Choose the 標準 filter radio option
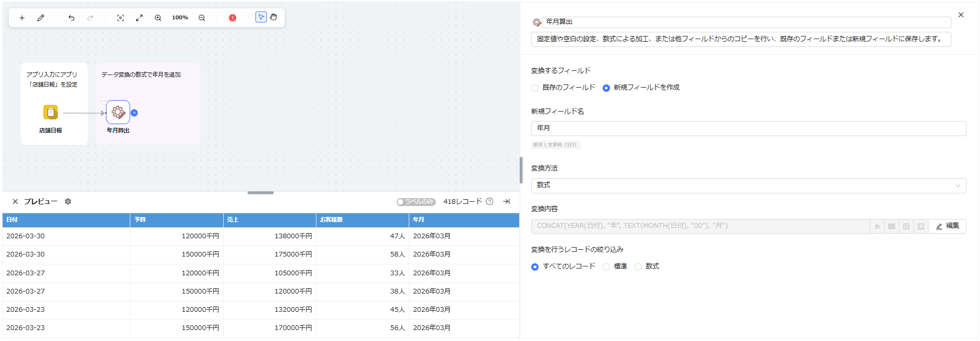The width and height of the screenshot is (980, 341). coord(606,267)
